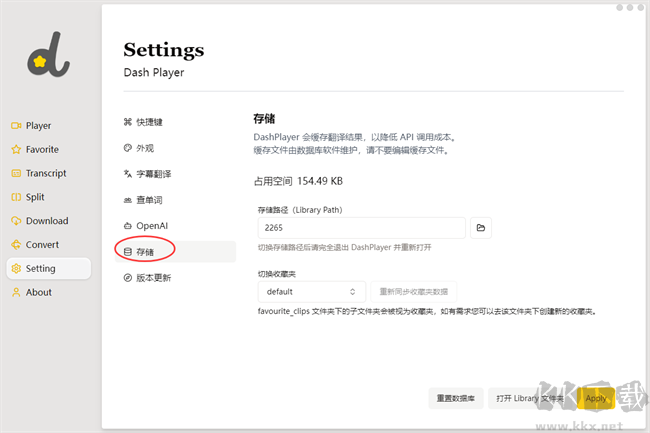Screen dimensions: 650x433
Task: Open the default favorites folder dropdown
Action: (x=312, y=292)
